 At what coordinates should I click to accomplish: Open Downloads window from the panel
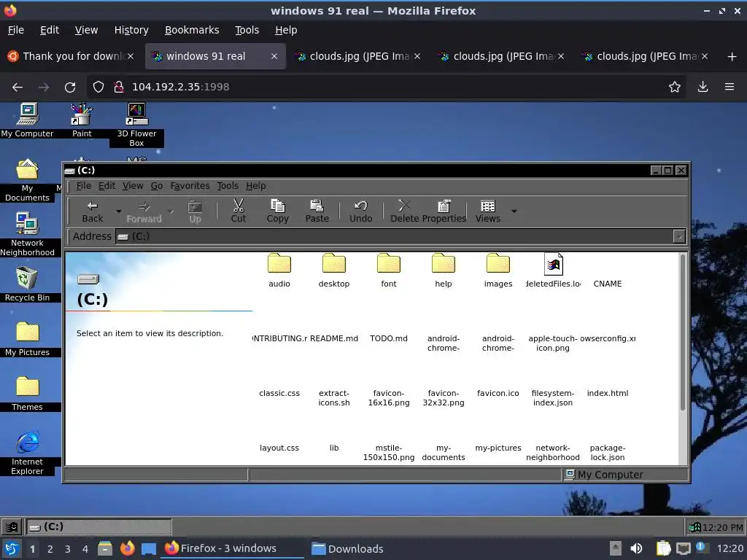pos(347,548)
